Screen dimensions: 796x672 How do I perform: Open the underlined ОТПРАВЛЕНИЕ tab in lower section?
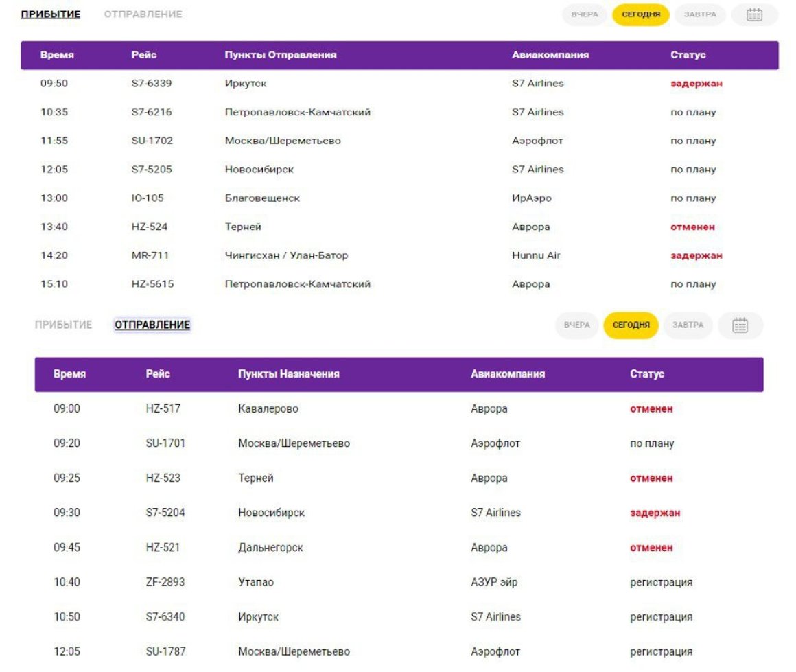(x=152, y=325)
